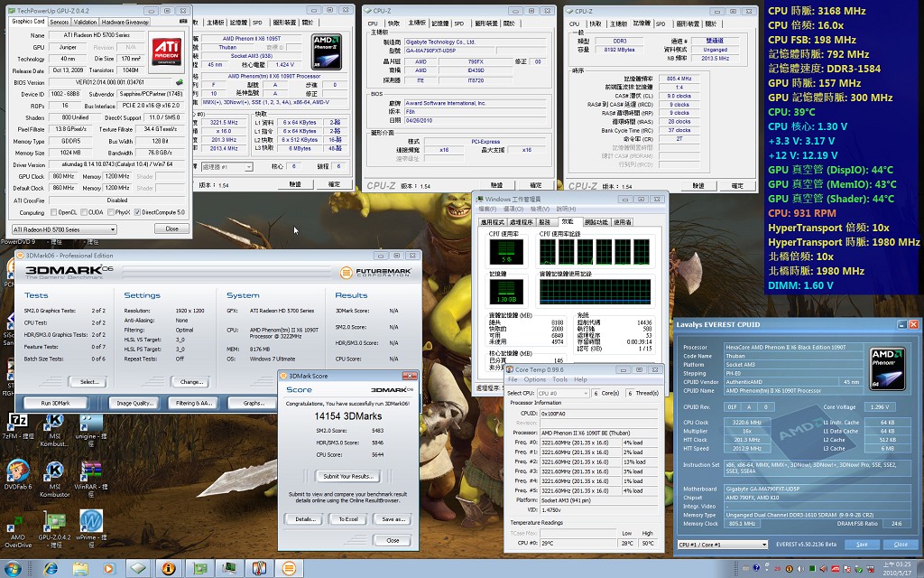Click Submit Your Results in 3DMark Score
Screen dimensions: 924x578
(347, 476)
